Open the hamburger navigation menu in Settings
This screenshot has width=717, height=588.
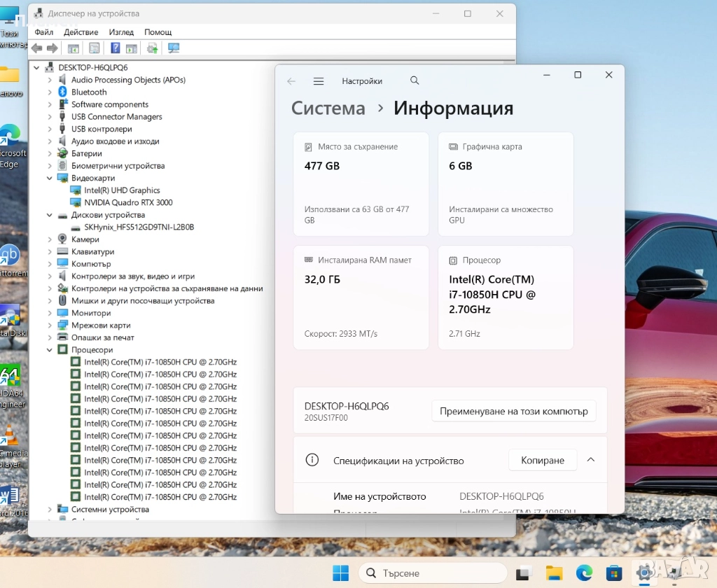(x=319, y=81)
